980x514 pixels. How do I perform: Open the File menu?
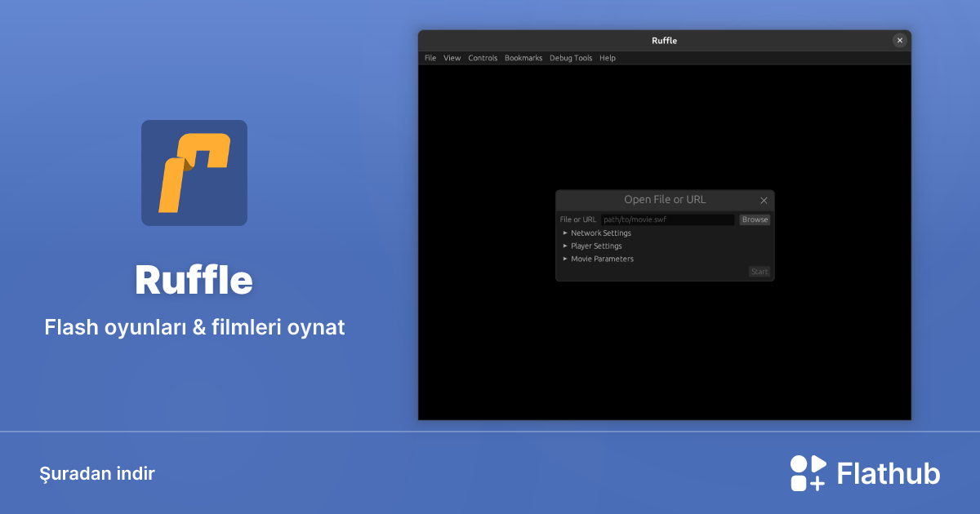click(x=429, y=58)
